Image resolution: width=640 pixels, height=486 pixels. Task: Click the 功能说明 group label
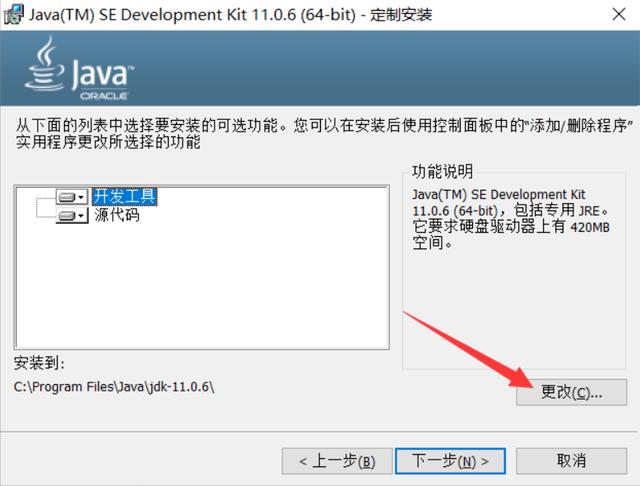click(x=442, y=171)
